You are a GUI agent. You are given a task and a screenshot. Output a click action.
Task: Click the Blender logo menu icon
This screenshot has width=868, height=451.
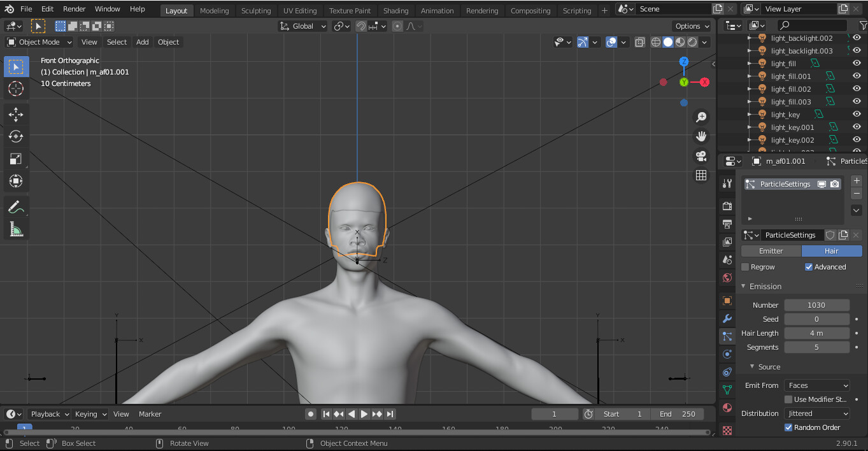click(x=10, y=9)
